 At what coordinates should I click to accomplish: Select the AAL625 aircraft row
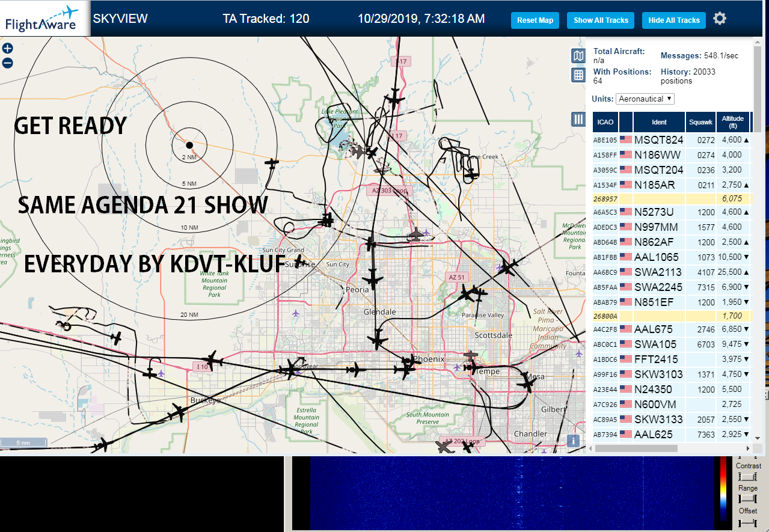tap(672, 434)
